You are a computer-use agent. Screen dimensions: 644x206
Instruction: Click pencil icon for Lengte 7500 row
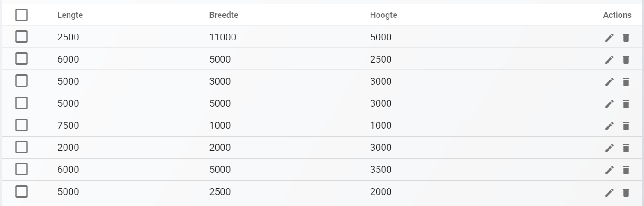pyautogui.click(x=609, y=126)
